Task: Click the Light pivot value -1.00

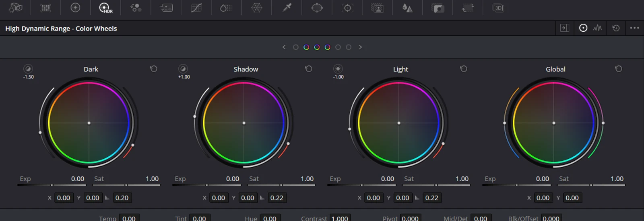Action: 339,77
